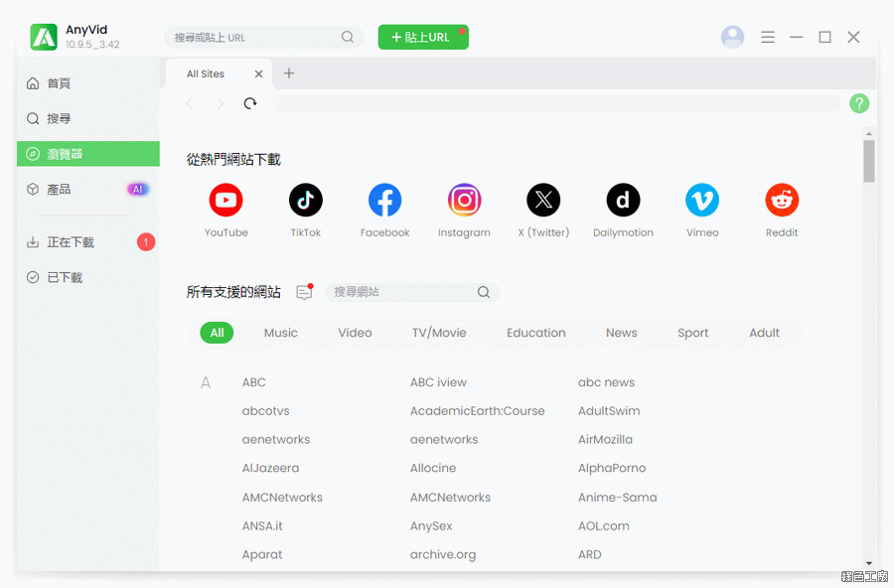The image size is (894, 588).
Task: Click the green 貼上URL button
Action: click(422, 37)
